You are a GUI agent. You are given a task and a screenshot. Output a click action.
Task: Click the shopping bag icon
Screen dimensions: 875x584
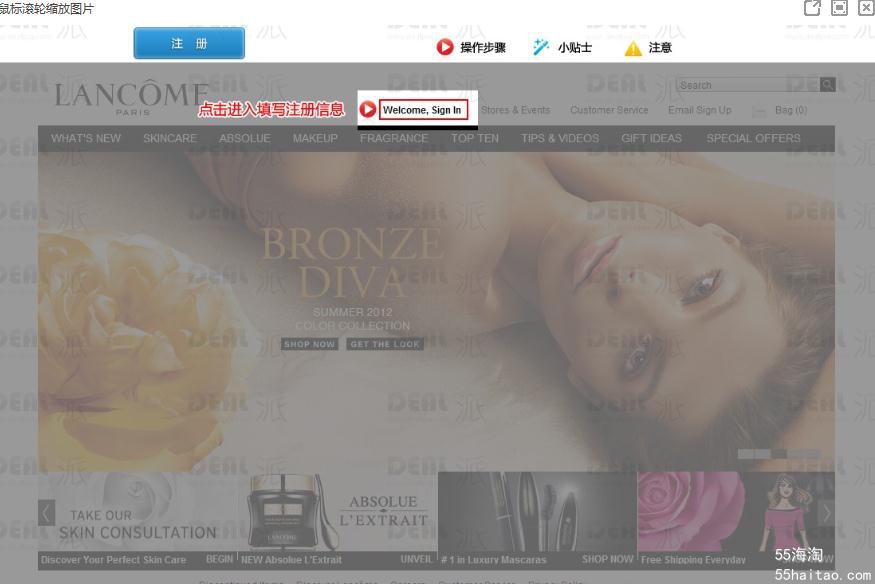point(759,111)
